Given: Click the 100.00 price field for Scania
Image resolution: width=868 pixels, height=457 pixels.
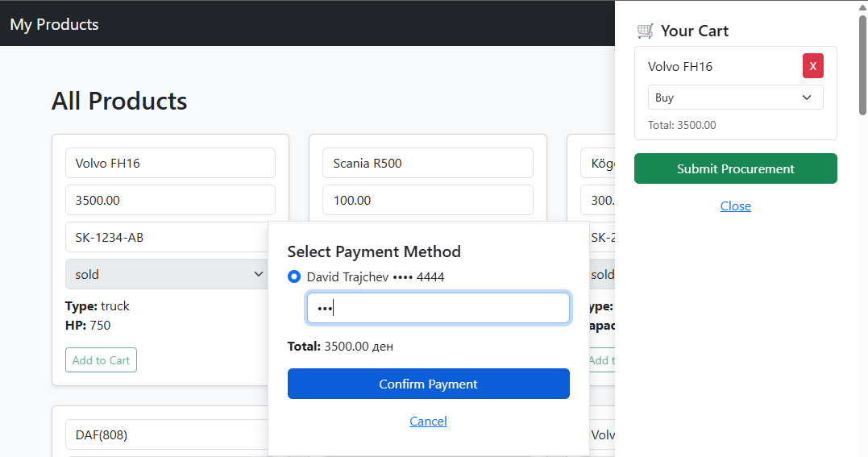Looking at the screenshot, I should pos(427,200).
